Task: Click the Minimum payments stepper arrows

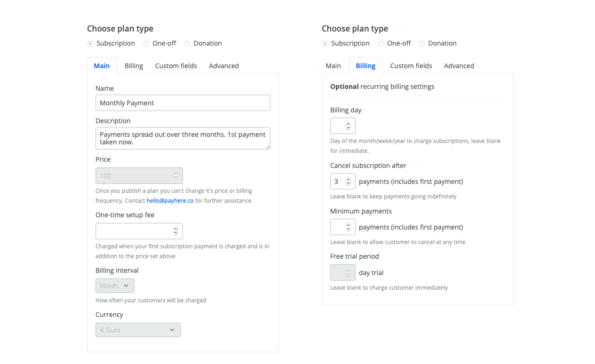Action: (x=348, y=227)
